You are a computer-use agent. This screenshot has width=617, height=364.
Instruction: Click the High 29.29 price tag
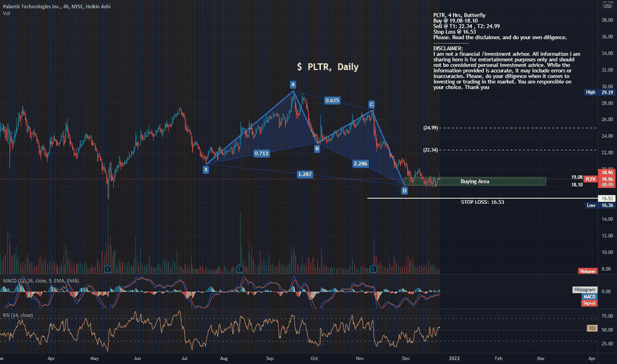[x=599, y=93]
